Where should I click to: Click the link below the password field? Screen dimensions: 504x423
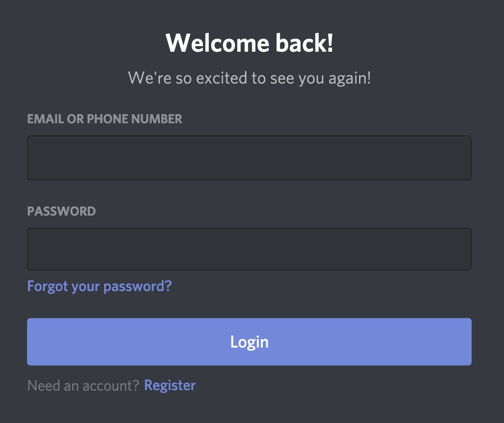(100, 286)
